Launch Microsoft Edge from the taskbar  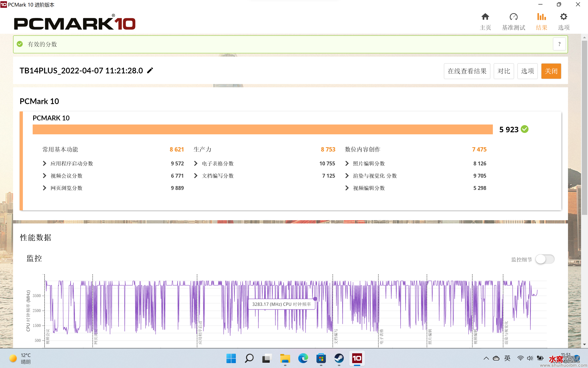click(303, 358)
